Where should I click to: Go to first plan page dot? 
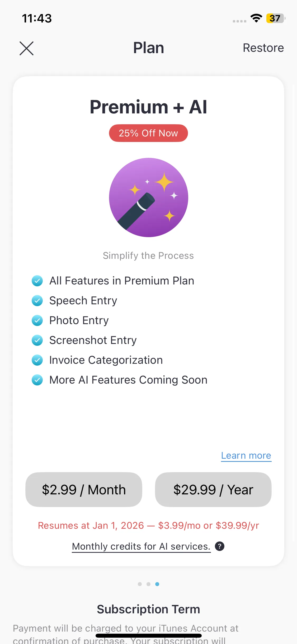(x=140, y=584)
